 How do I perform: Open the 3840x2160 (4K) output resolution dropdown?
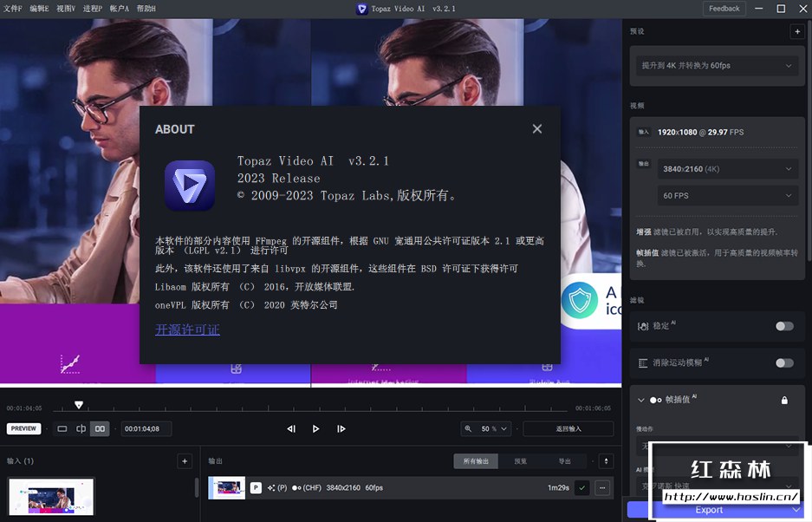[x=728, y=169]
